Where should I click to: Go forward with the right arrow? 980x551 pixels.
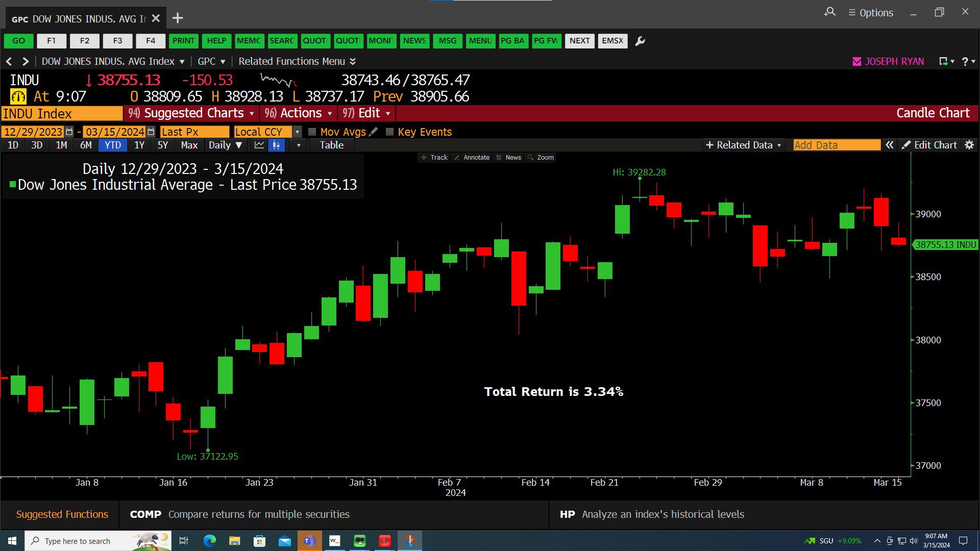point(26,61)
